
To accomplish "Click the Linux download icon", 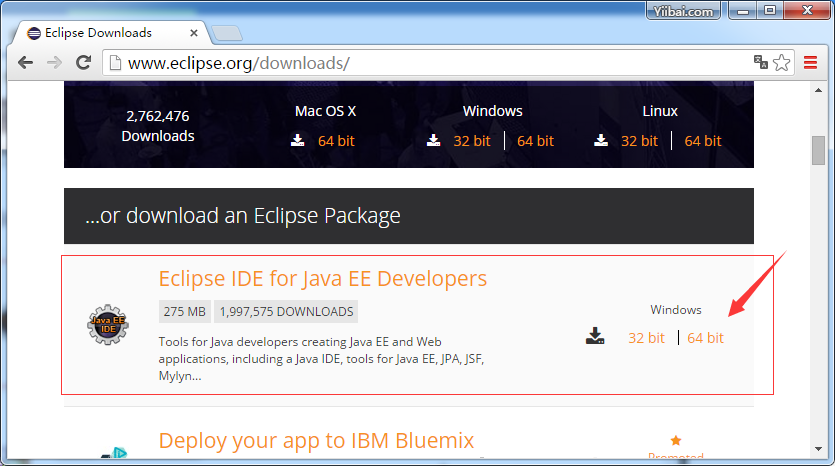I will tap(600, 141).
